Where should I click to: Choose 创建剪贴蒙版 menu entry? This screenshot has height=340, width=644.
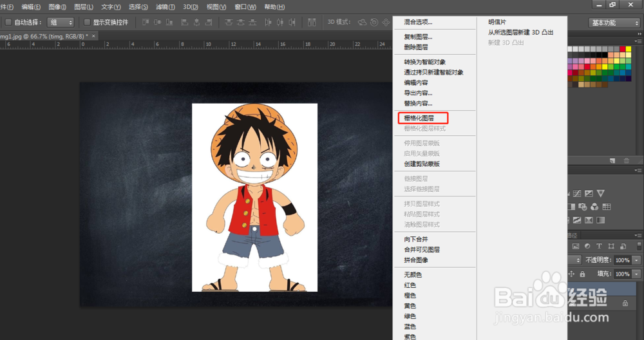422,164
